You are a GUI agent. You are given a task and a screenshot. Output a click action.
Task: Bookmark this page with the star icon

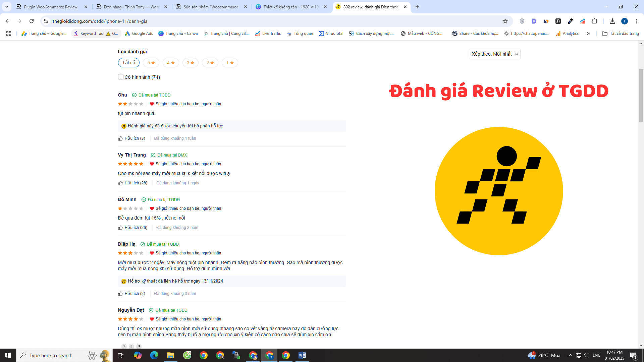tap(505, 21)
